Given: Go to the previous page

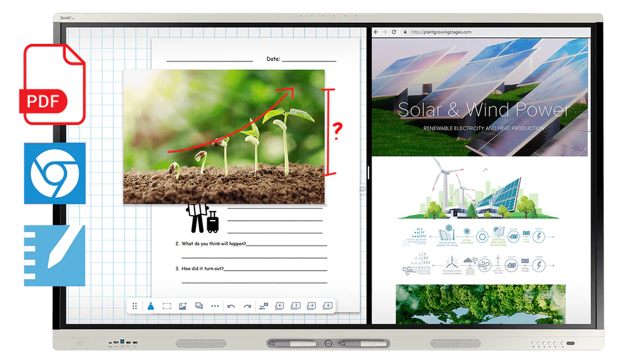Looking at the screenshot, I should click(x=279, y=306).
